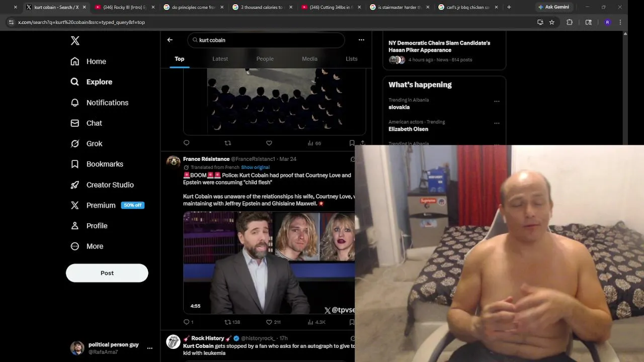Click the site info icon in address bar
Viewport: 644px width, 362px height.
[x=11, y=22]
